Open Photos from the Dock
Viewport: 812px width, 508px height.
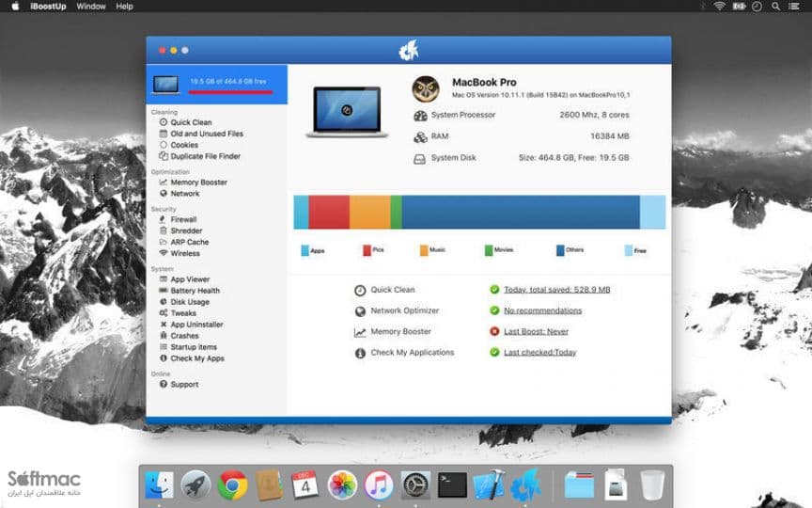(342, 485)
